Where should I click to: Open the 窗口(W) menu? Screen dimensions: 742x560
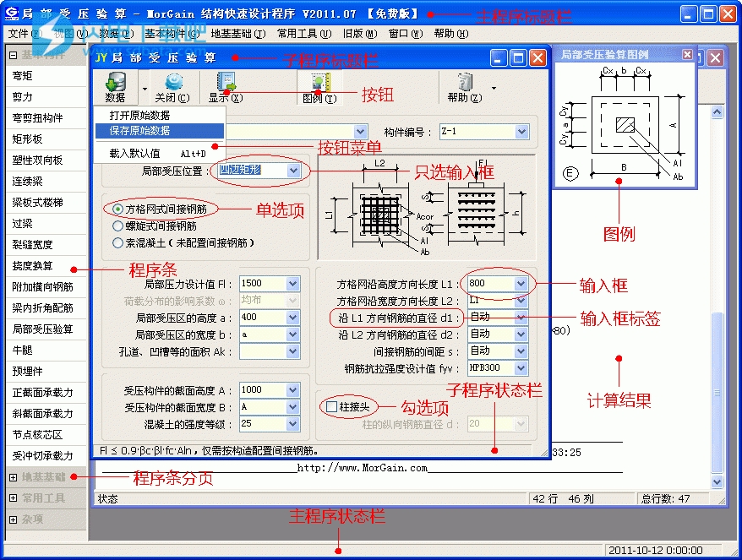tap(406, 34)
